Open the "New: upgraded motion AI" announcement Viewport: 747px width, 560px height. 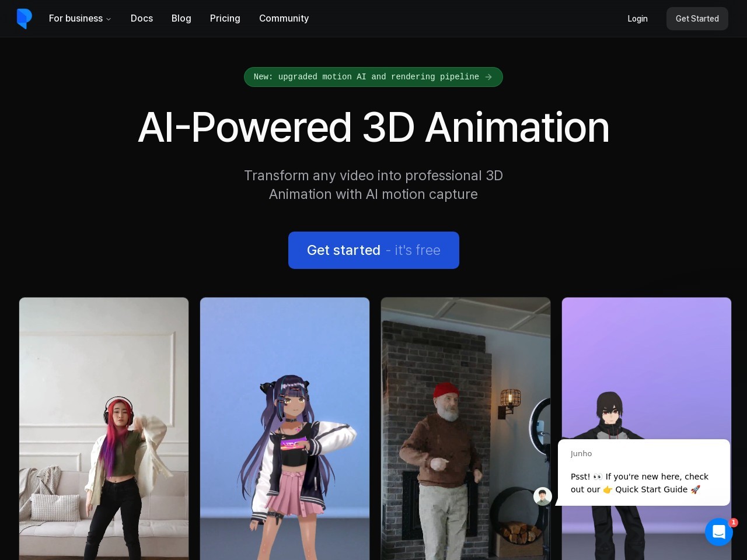(366, 77)
